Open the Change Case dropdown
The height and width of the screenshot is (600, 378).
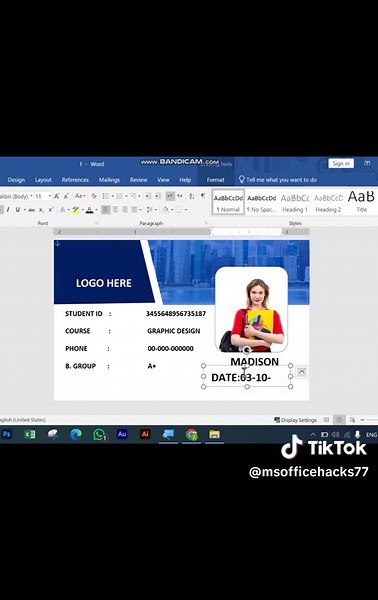80,196
